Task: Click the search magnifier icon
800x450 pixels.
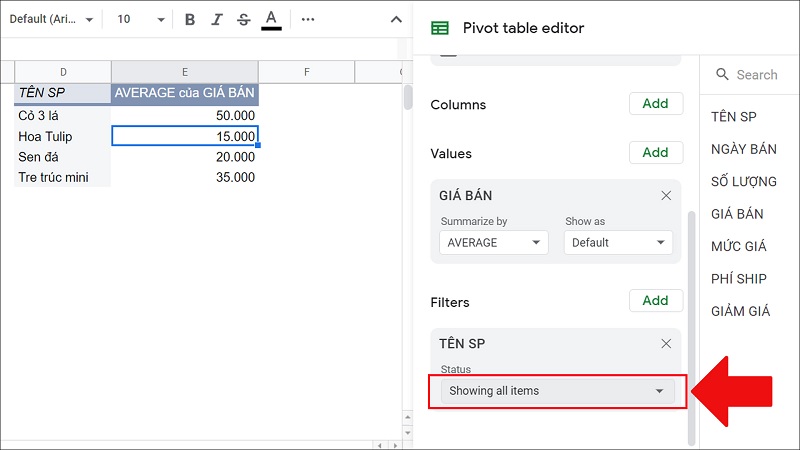Action: (x=722, y=74)
